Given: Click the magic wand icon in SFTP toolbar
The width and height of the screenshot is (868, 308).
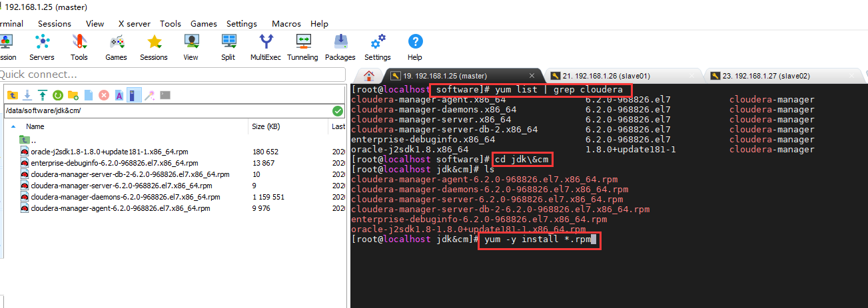Looking at the screenshot, I should [x=150, y=95].
